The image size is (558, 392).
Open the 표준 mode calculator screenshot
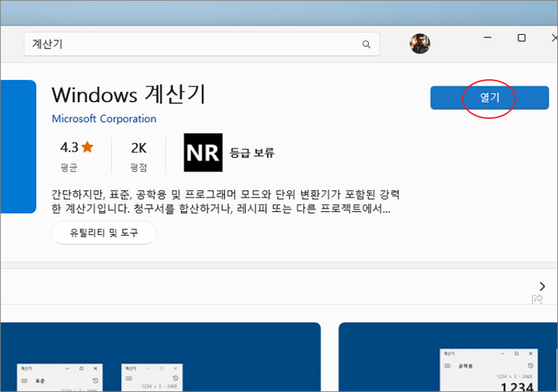point(160,357)
